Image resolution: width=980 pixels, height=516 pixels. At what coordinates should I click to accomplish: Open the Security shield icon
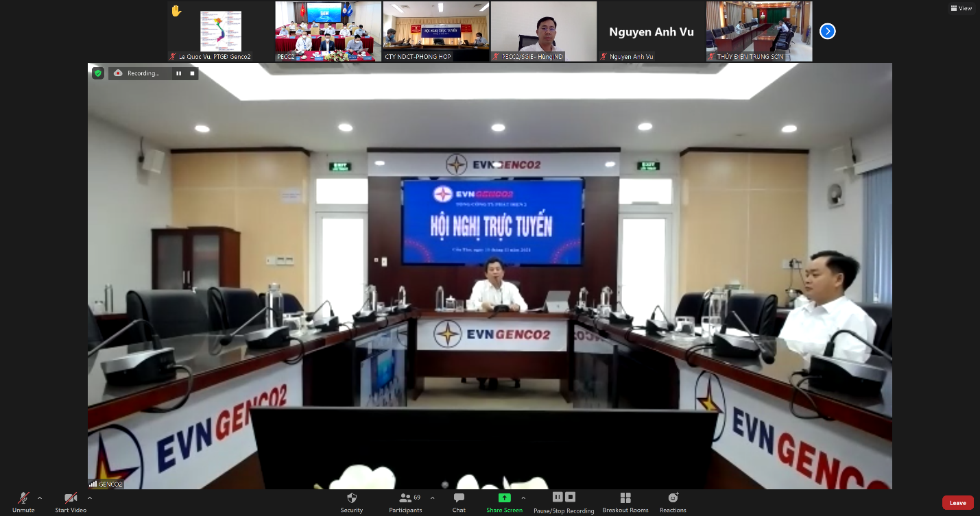(x=352, y=498)
